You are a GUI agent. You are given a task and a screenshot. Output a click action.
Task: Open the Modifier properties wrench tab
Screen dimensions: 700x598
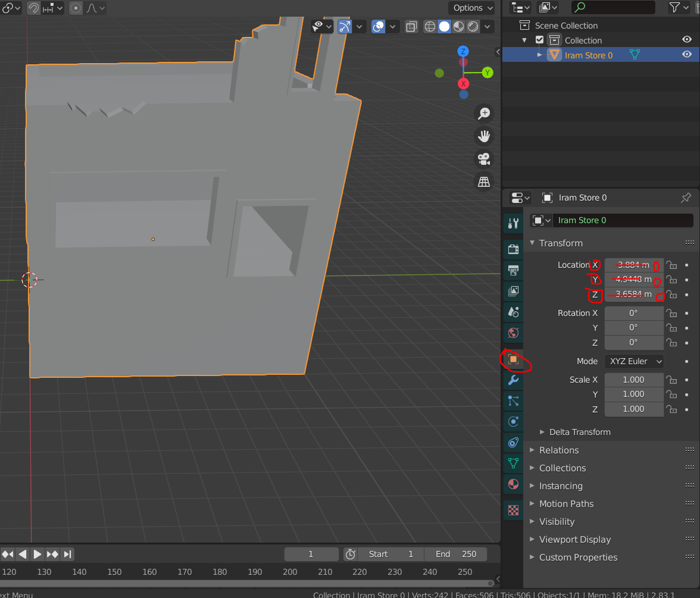[x=513, y=380]
